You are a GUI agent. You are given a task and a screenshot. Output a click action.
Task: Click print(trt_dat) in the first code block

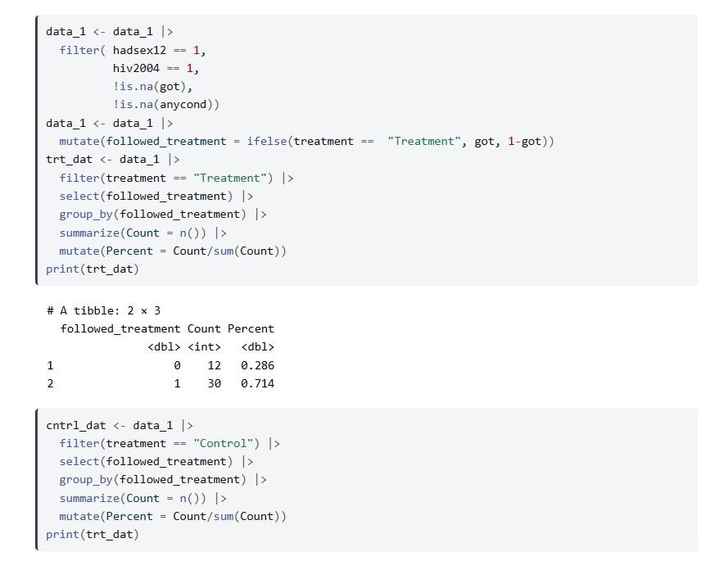pyautogui.click(x=92, y=269)
